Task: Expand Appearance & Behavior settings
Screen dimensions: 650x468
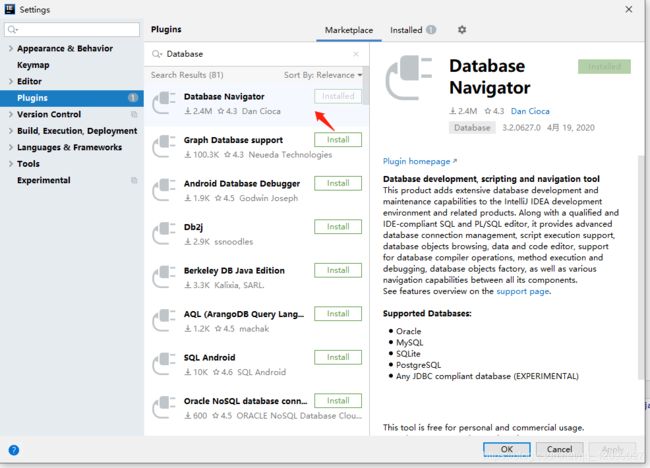Action: (x=11, y=48)
